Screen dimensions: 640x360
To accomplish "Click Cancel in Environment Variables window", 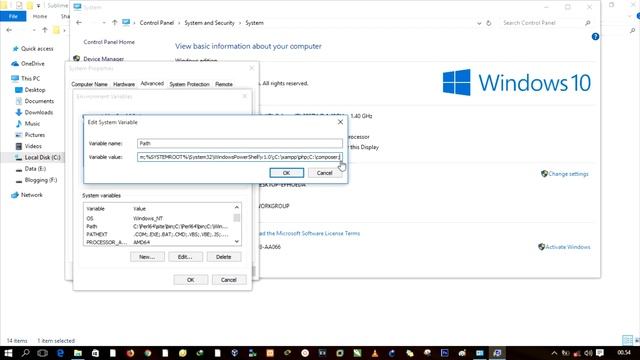I will pyautogui.click(x=229, y=280).
